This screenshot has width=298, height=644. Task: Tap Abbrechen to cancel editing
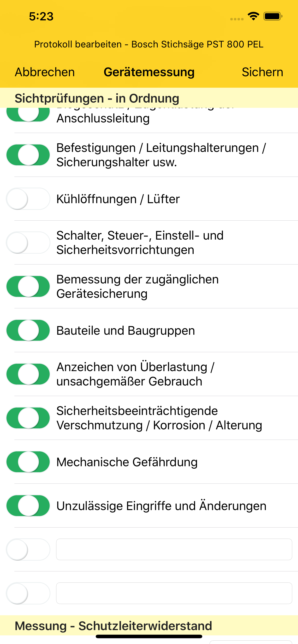pos(45,72)
